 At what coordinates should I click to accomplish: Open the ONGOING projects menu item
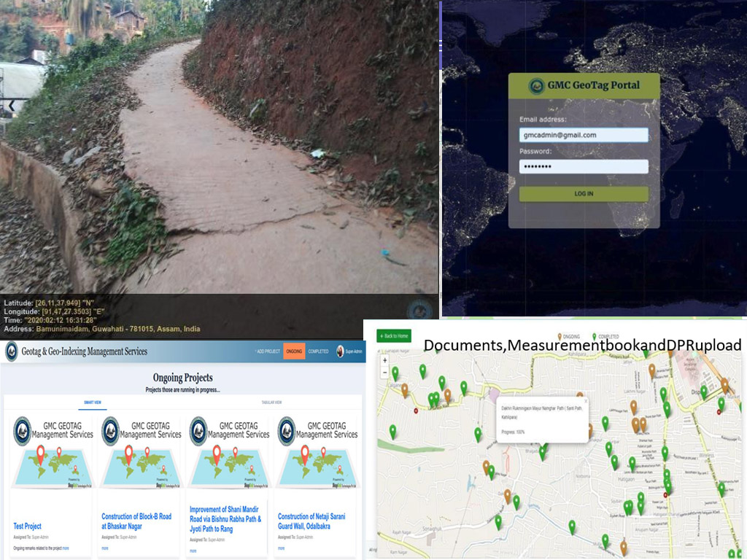[x=293, y=351]
